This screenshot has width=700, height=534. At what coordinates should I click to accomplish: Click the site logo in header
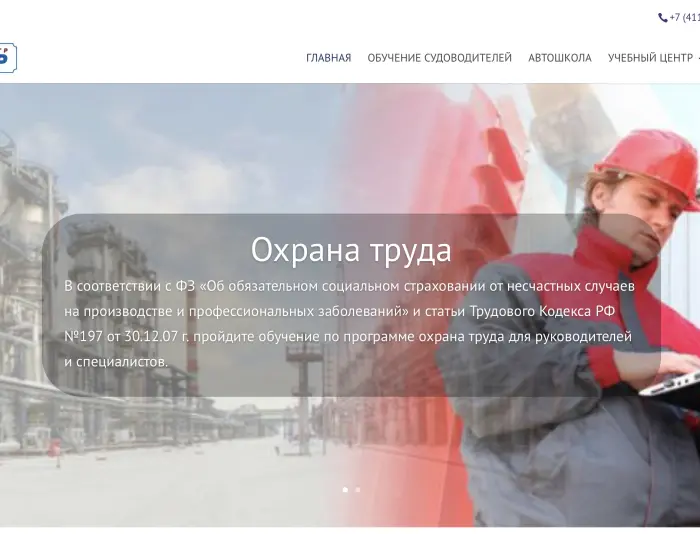(8, 58)
